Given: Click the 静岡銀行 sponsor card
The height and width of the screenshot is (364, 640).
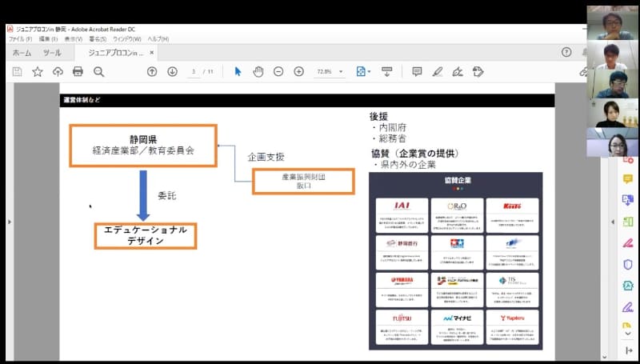Looking at the screenshot, I should [x=402, y=253].
